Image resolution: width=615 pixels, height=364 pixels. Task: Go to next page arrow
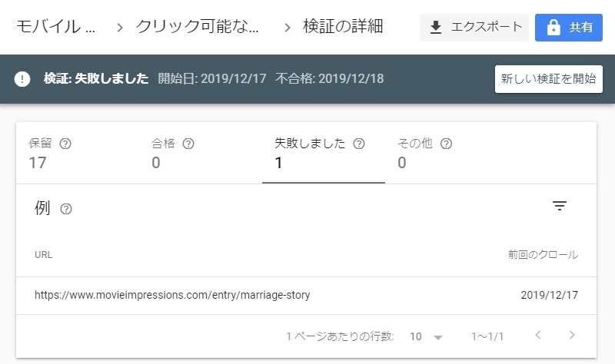tap(572, 335)
